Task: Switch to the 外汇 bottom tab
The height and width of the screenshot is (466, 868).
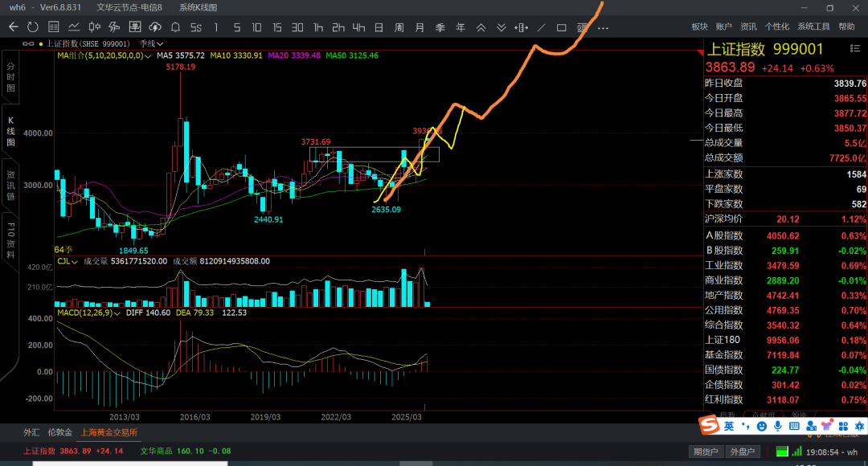Action: pyautogui.click(x=31, y=432)
